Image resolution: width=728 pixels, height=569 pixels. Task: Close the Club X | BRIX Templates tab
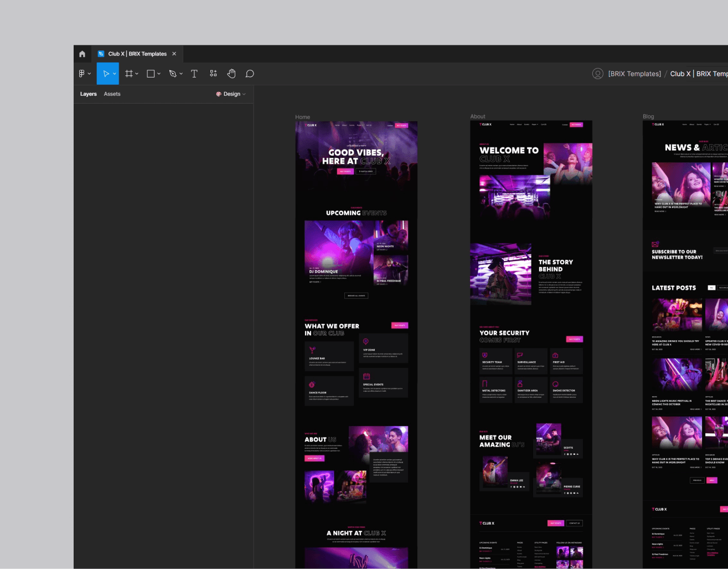coord(174,54)
